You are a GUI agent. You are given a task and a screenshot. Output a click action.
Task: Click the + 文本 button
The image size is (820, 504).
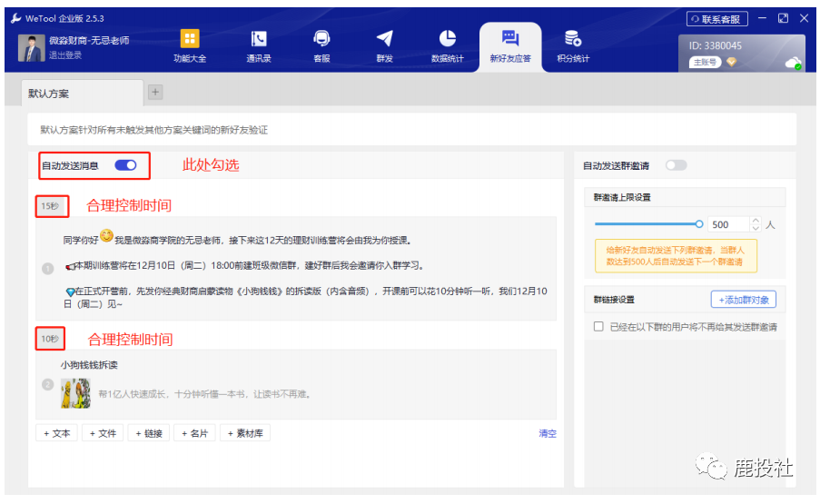tap(56, 433)
